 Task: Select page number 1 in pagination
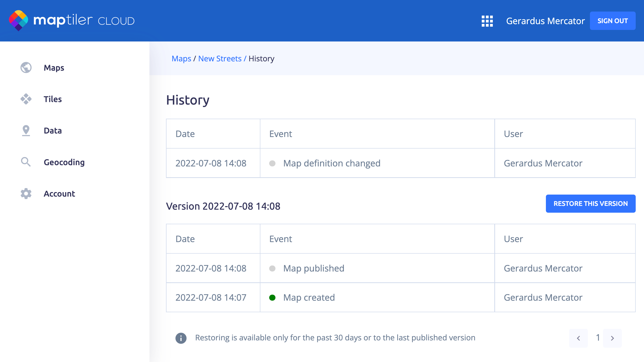click(x=598, y=338)
